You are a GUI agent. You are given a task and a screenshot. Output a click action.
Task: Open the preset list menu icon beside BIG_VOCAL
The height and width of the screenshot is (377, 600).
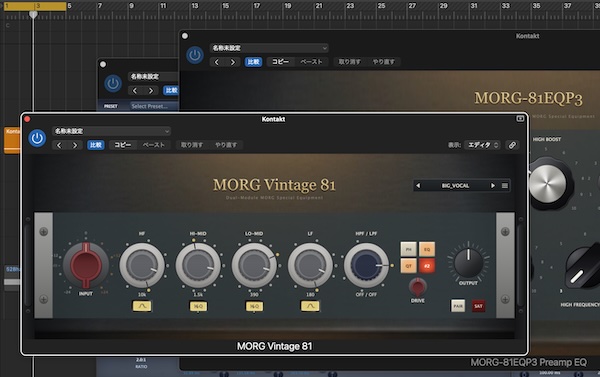(x=505, y=186)
